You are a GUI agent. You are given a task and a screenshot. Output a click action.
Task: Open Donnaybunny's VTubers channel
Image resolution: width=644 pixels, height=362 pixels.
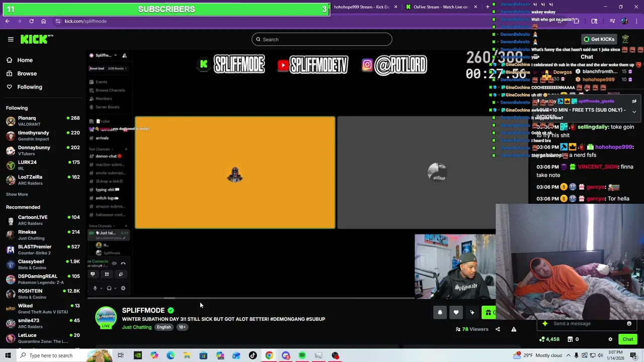click(x=43, y=150)
